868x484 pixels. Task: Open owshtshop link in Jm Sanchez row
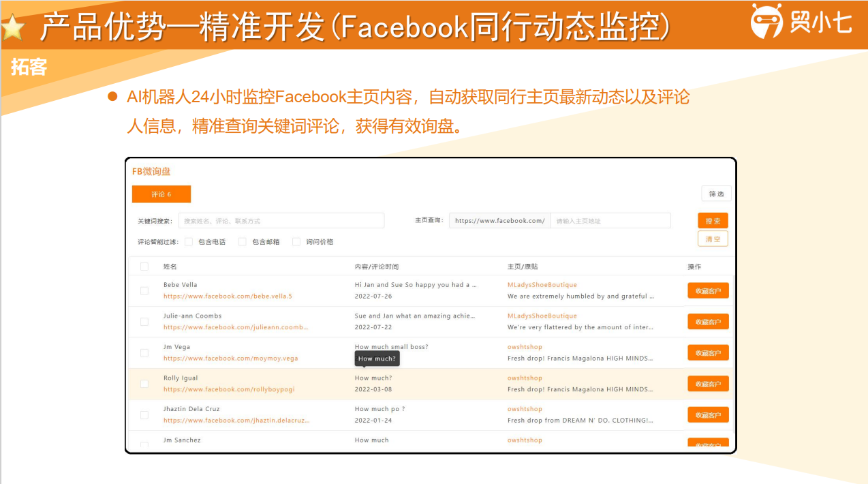point(525,440)
